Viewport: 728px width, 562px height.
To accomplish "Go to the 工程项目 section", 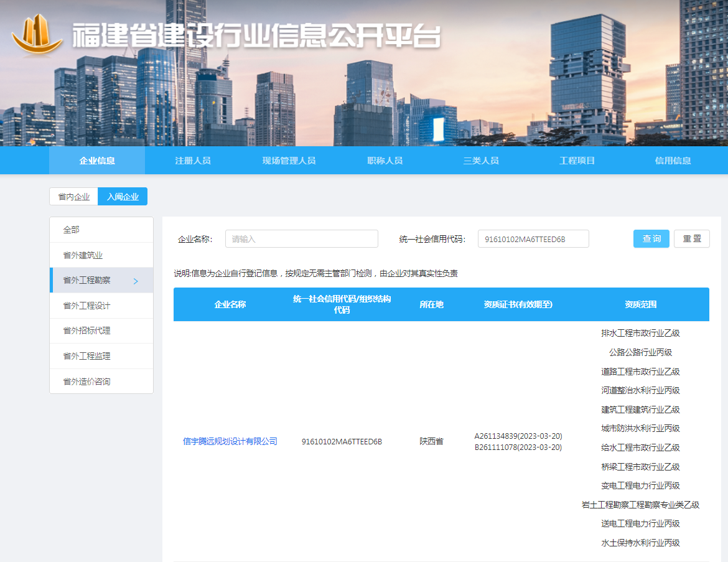I will click(x=576, y=160).
